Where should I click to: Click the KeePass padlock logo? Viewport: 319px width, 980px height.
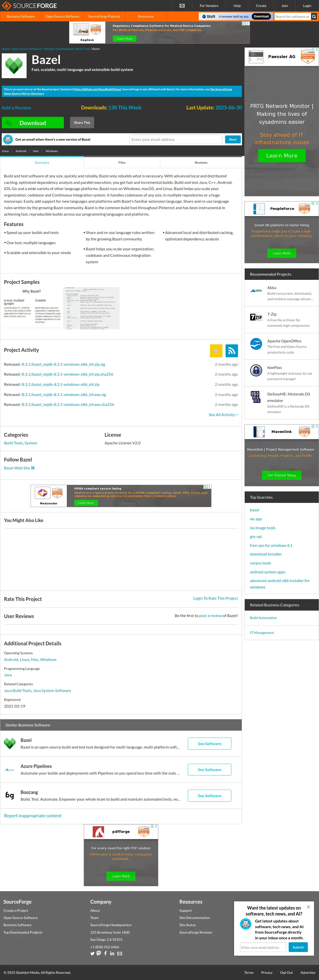[256, 370]
